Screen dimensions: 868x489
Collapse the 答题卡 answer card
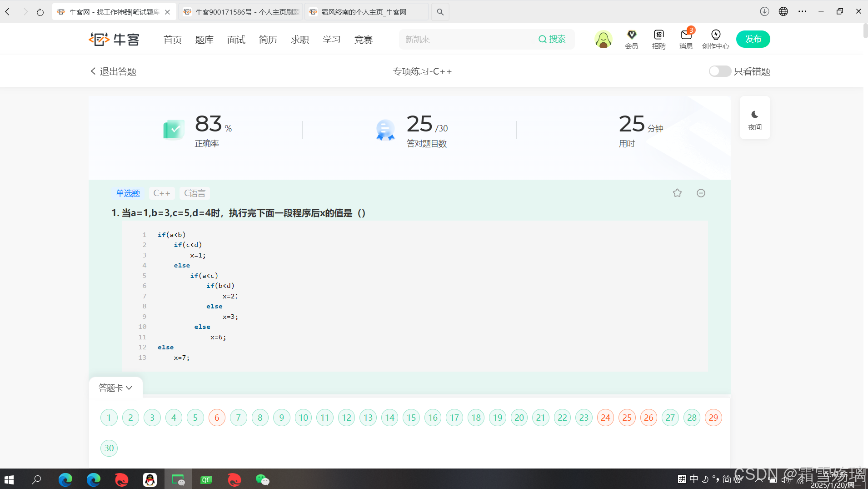coord(115,388)
